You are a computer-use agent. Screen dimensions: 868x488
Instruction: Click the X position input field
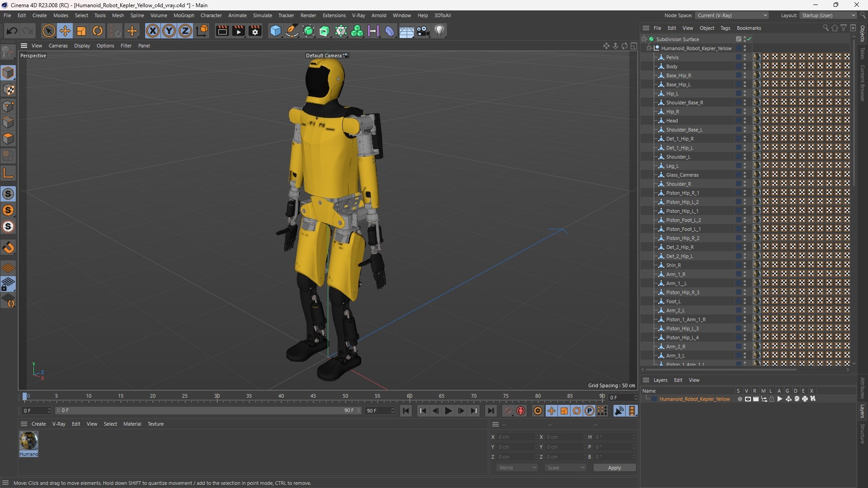(x=517, y=437)
